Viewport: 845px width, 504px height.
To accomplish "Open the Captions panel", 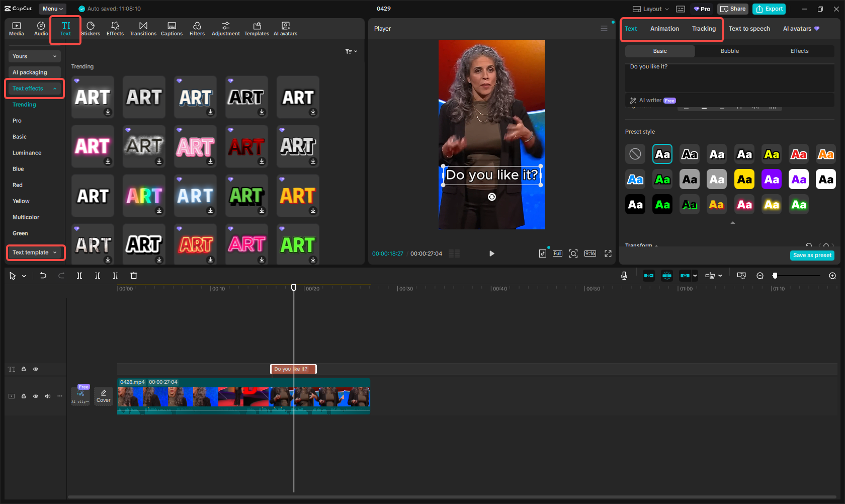I will click(172, 29).
